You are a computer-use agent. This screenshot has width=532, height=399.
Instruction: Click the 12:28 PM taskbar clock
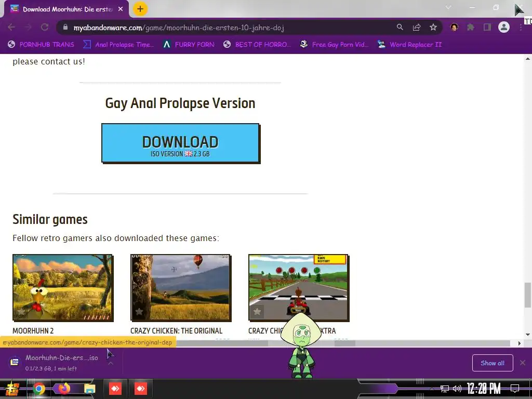tap(484, 389)
